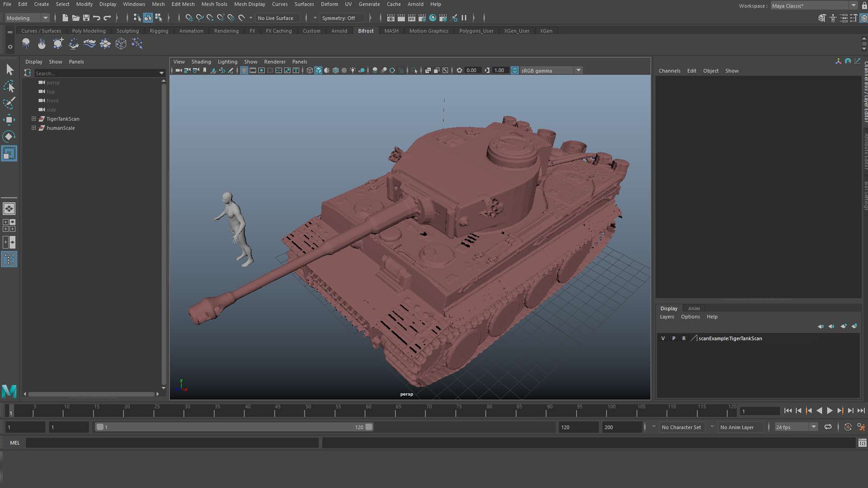Undo the last action
This screenshot has height=488, width=868.
(96, 18)
